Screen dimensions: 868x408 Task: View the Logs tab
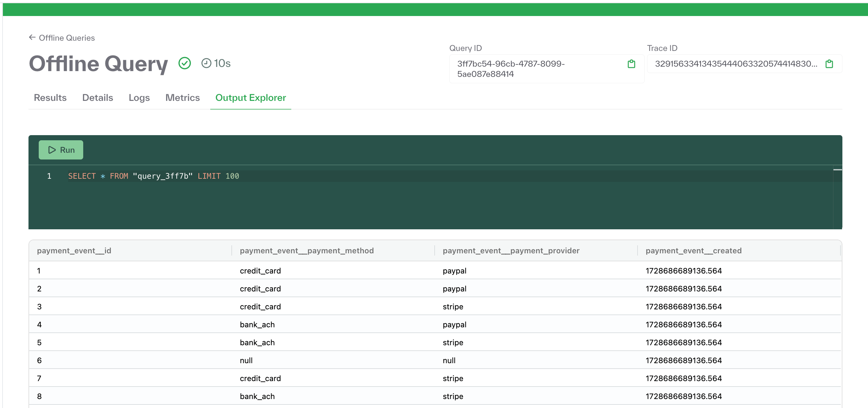(x=139, y=98)
